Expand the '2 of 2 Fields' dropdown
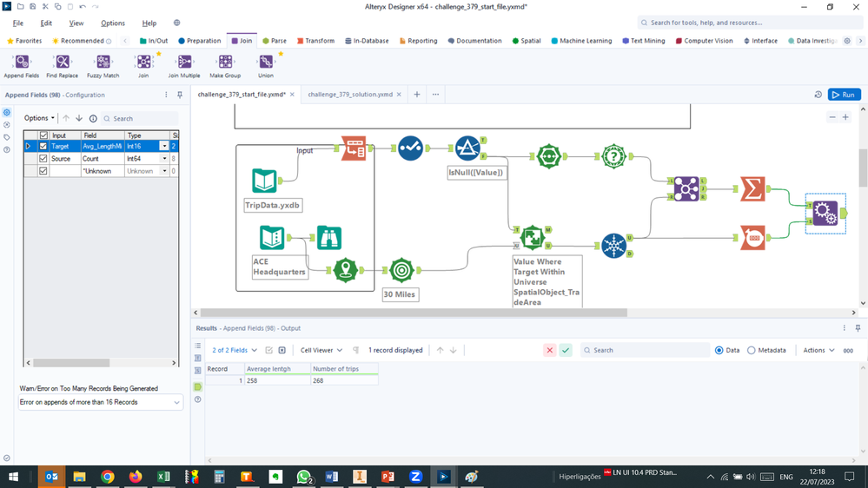The width and height of the screenshot is (868, 488). click(x=235, y=350)
